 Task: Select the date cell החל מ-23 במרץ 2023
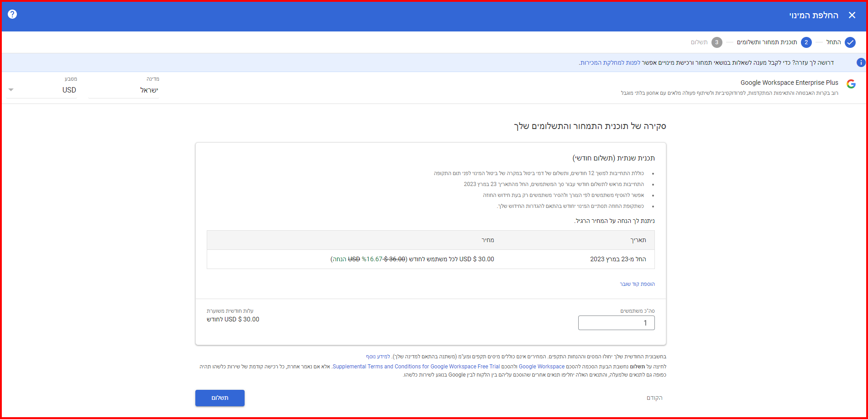click(618, 259)
